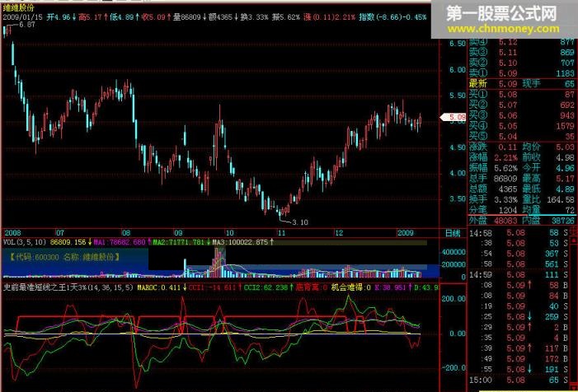Image resolution: width=578 pixels, height=392 pixels.
Task: Click the stock name 維維股份 title
Action: [18, 9]
